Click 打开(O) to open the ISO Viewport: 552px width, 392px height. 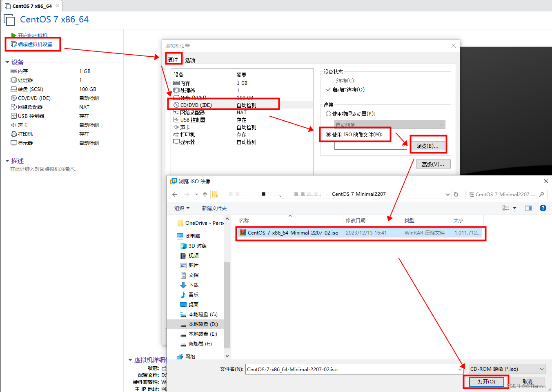(x=486, y=382)
